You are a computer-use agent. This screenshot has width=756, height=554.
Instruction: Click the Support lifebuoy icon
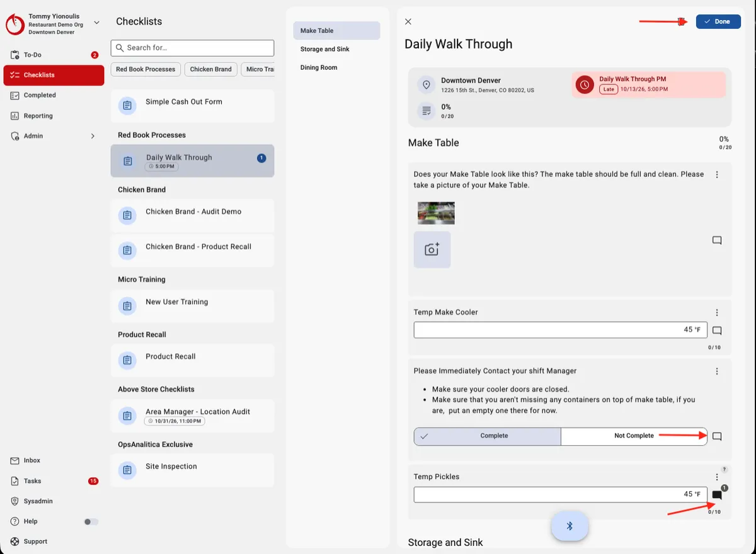pos(15,541)
